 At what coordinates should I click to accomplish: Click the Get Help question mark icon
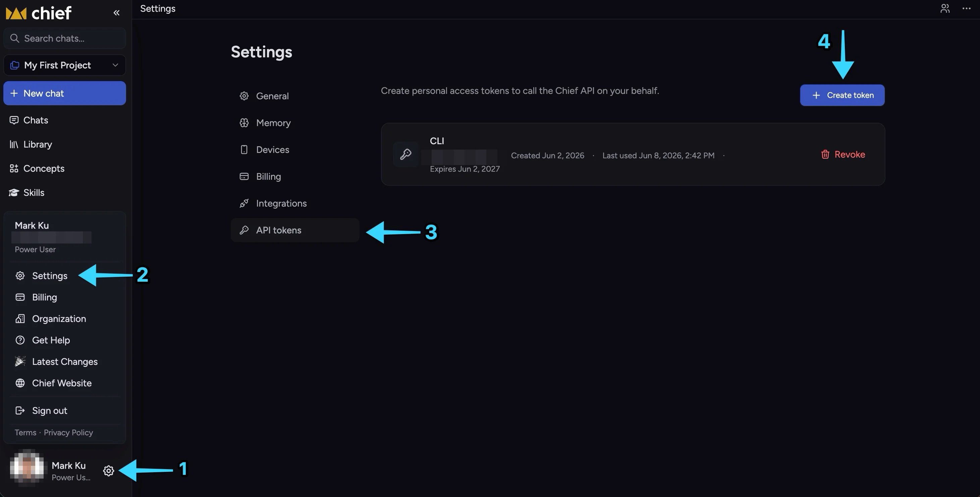[20, 340]
